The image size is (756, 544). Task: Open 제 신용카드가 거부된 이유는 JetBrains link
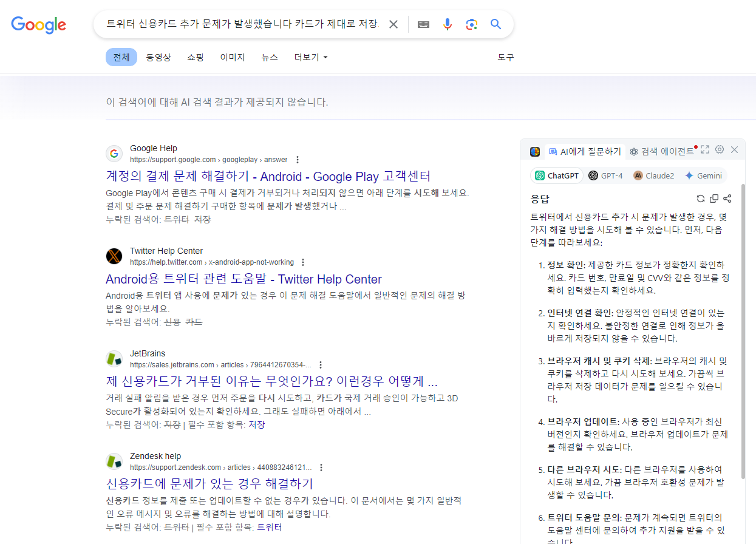point(271,382)
